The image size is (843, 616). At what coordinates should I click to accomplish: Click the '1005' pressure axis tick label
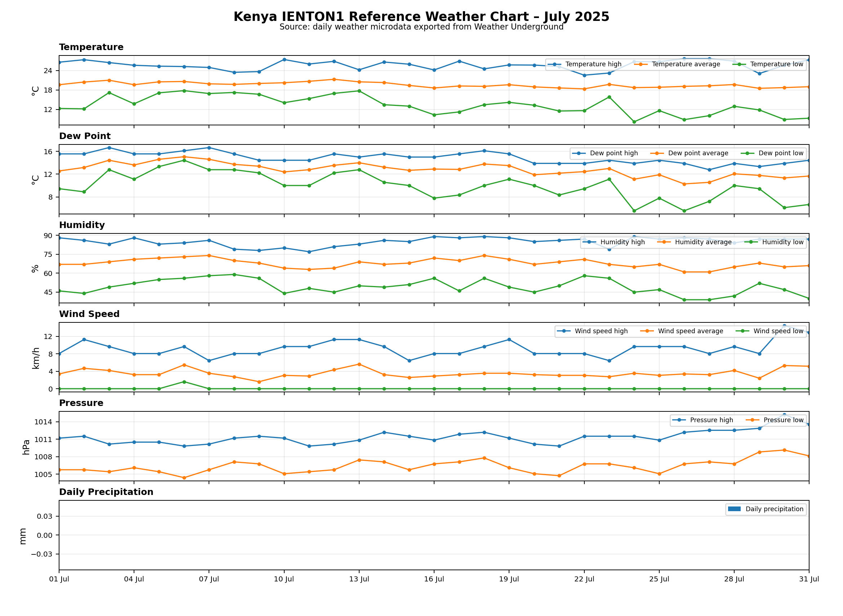[x=43, y=475]
